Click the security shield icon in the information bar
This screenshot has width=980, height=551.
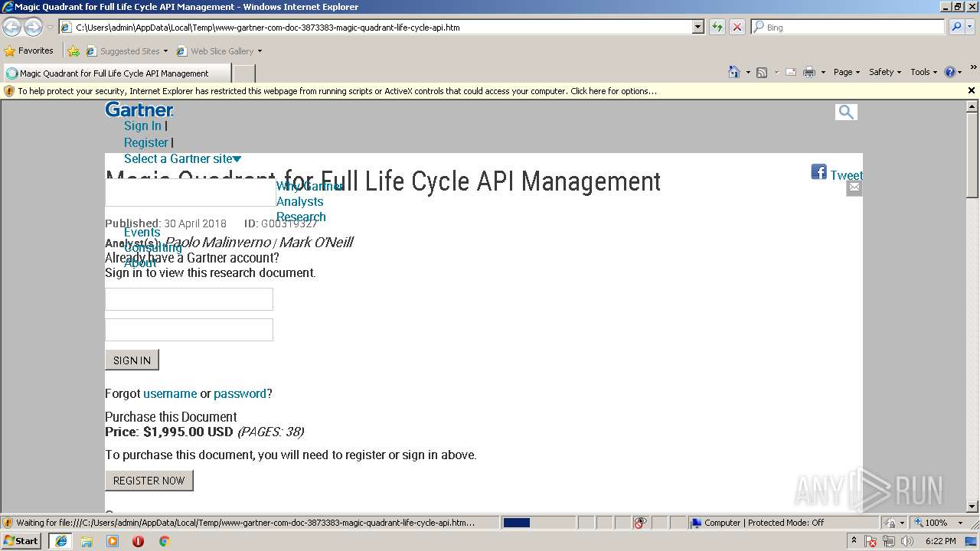click(9, 91)
